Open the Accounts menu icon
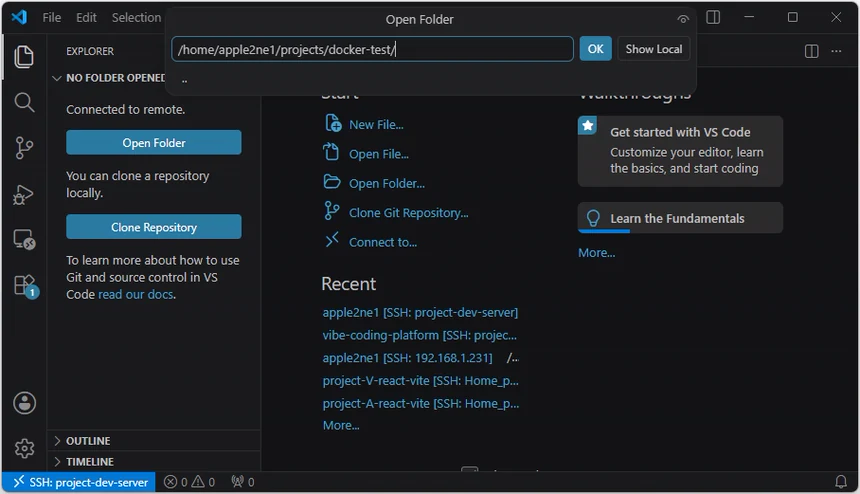Screen dimensions: 860x494 tap(25, 403)
